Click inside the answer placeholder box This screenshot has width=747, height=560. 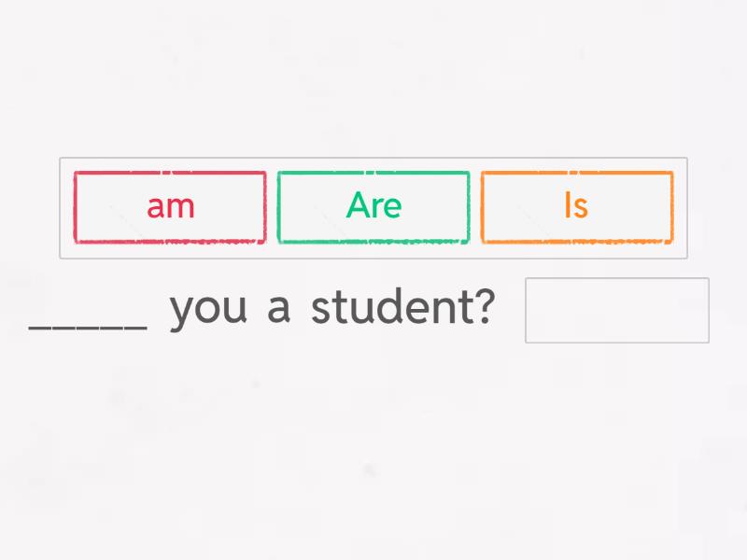616,311
